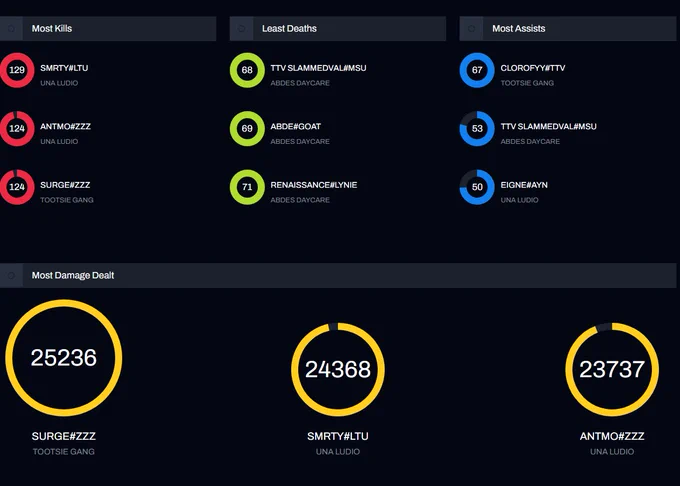Click the icon beside Most Damage Dealt header

coord(11,275)
